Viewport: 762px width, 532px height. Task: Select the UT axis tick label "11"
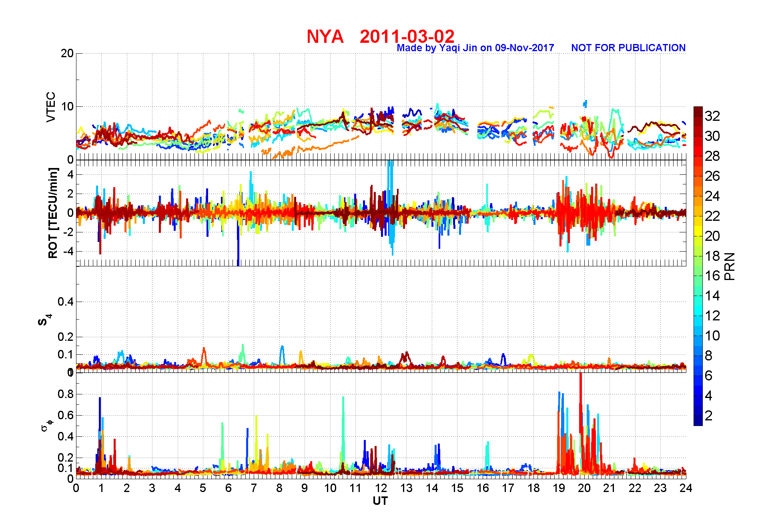coord(355,488)
